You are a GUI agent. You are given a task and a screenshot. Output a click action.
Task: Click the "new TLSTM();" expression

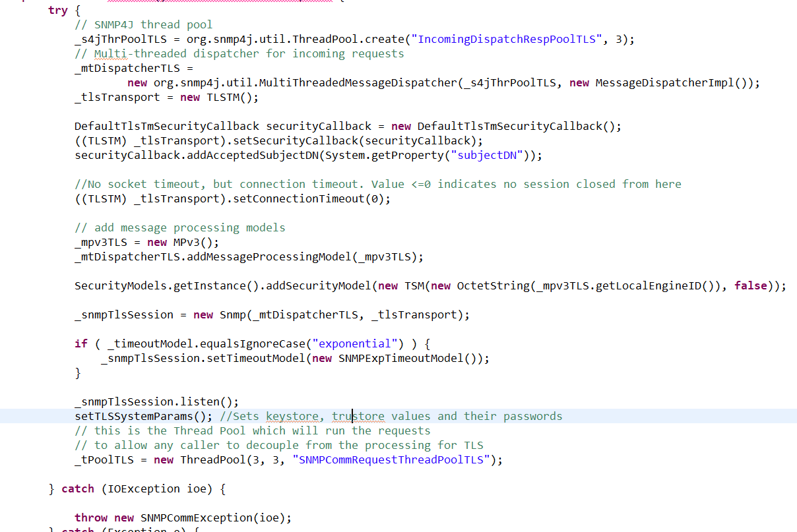[220, 97]
